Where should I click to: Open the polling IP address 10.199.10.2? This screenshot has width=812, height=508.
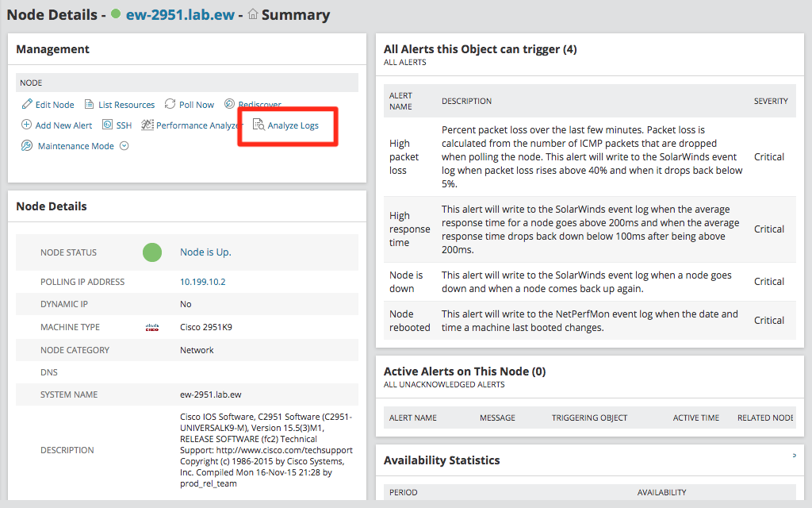point(203,282)
